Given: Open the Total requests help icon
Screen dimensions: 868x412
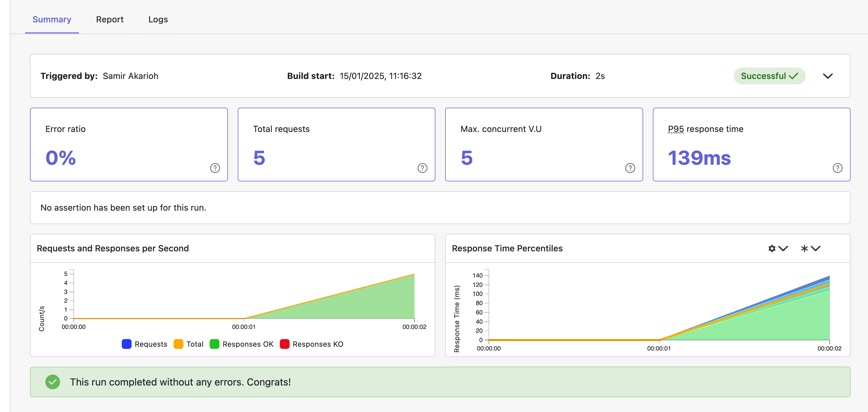Looking at the screenshot, I should tap(423, 168).
